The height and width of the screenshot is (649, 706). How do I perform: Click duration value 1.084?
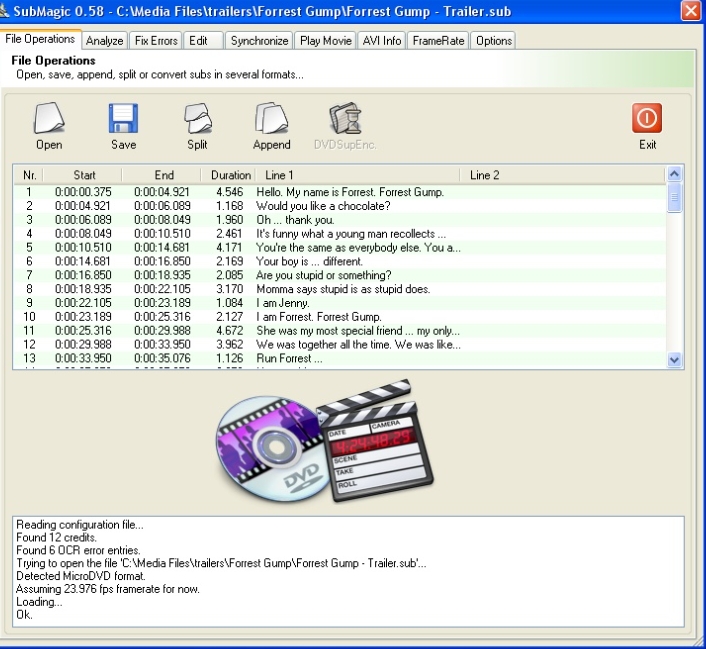230,303
